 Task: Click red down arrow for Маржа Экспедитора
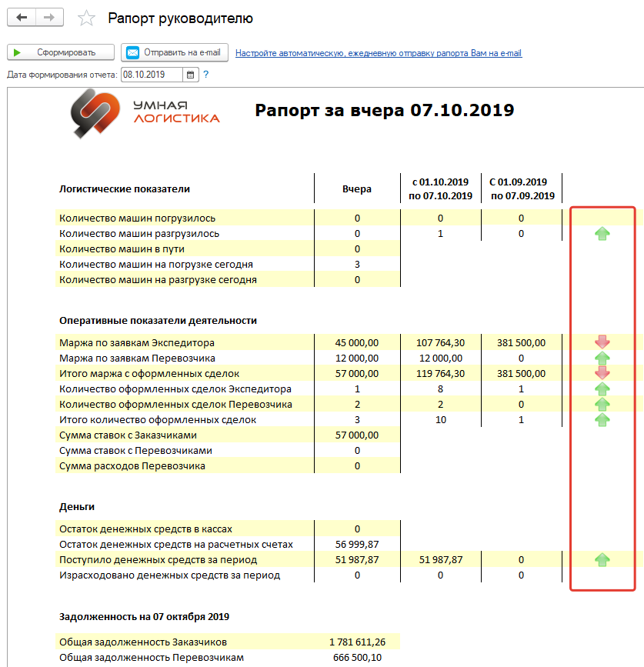click(x=602, y=341)
